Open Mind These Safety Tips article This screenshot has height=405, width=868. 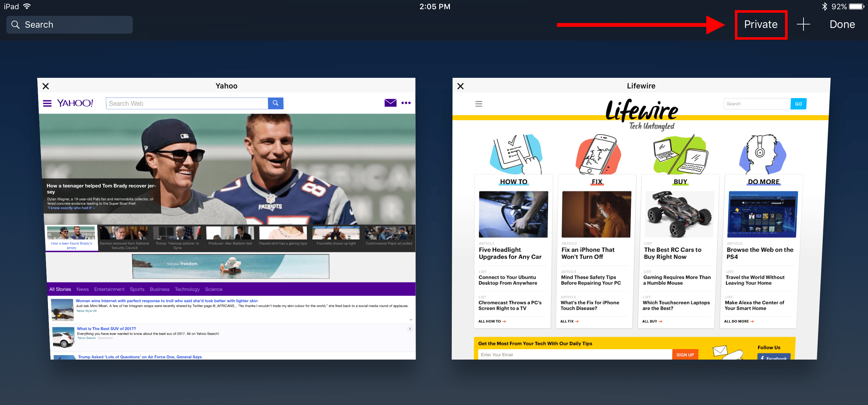[591, 280]
